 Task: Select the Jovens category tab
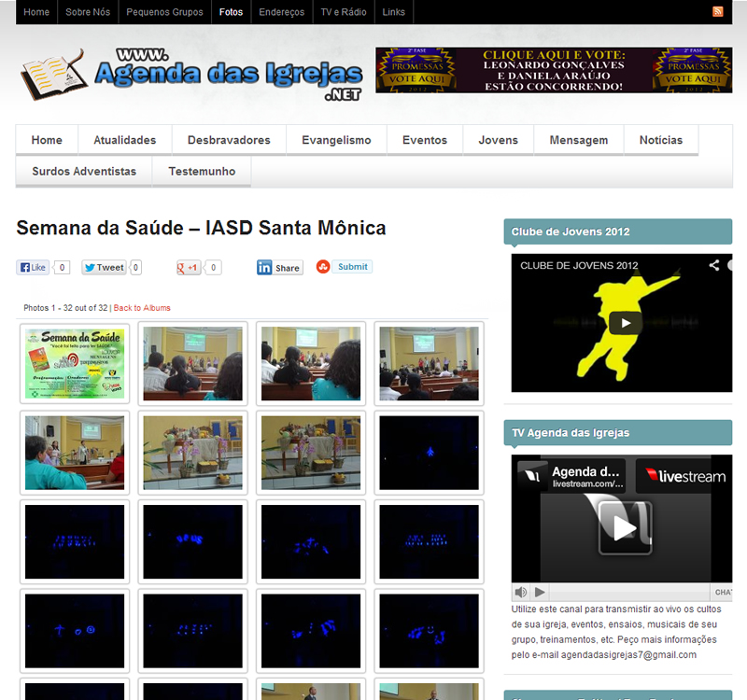click(x=498, y=140)
